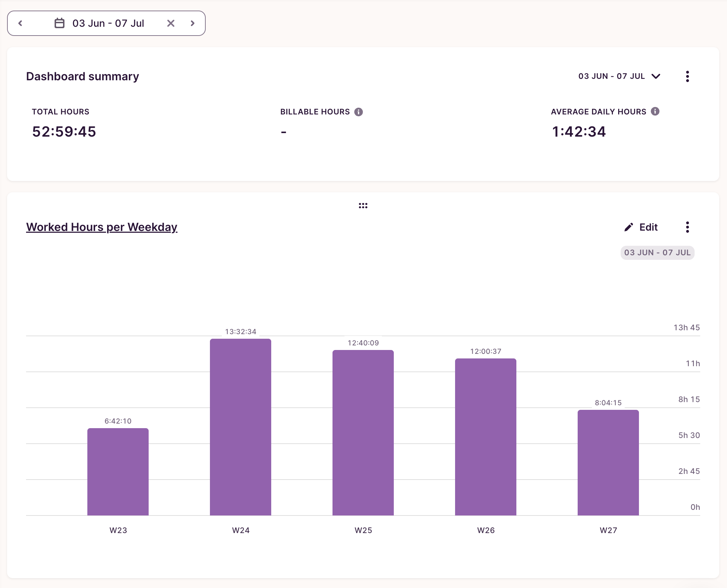The width and height of the screenshot is (727, 588).
Task: Show Billable Hours info tooltip icon
Action: [x=359, y=112]
